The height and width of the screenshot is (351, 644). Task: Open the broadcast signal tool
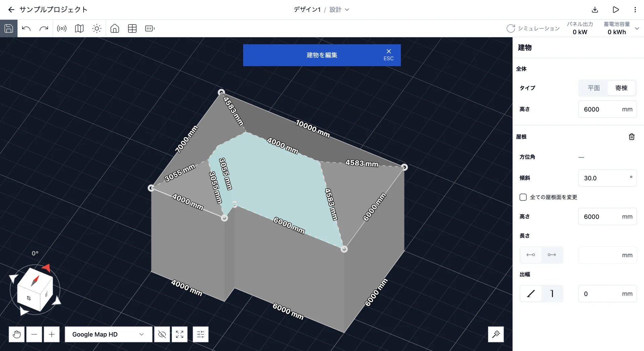pyautogui.click(x=62, y=28)
